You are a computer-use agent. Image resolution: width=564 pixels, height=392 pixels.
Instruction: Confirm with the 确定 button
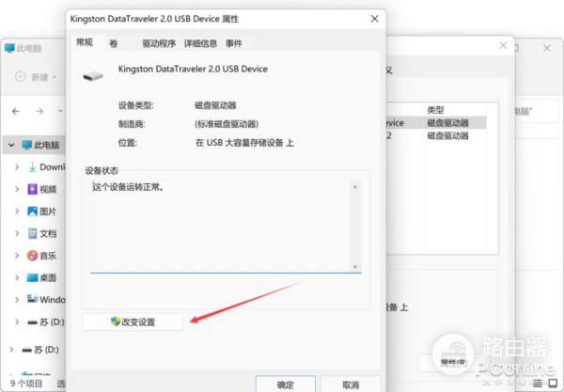(x=286, y=384)
